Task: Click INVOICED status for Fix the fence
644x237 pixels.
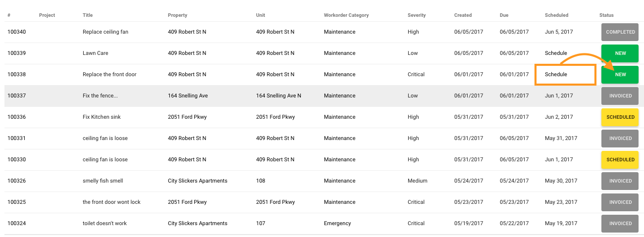Action: 620,96
